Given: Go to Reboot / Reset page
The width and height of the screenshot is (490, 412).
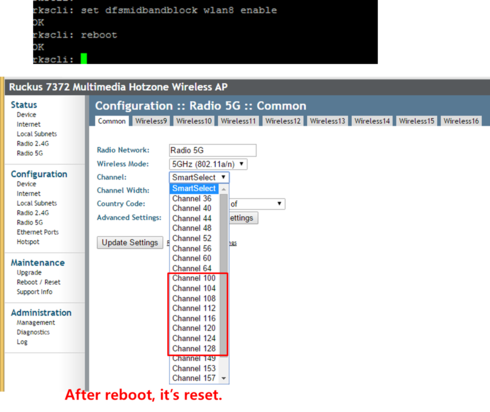Looking at the screenshot, I should 38,282.
